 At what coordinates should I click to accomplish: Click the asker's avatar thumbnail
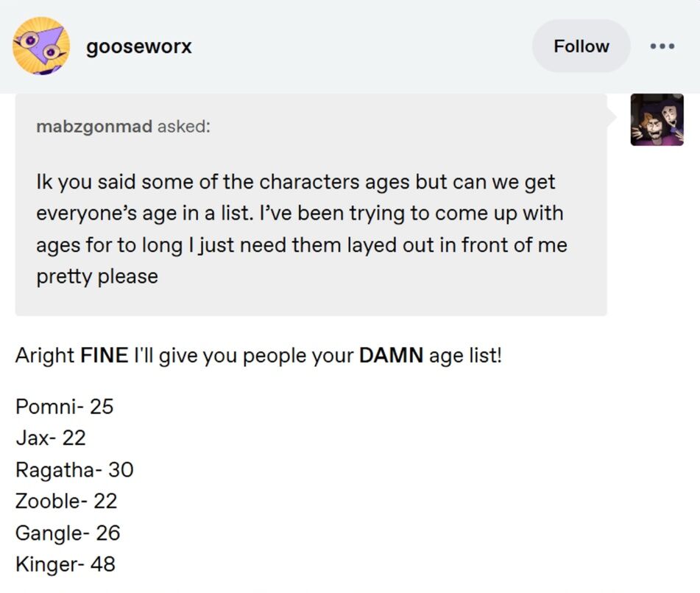coord(657,119)
